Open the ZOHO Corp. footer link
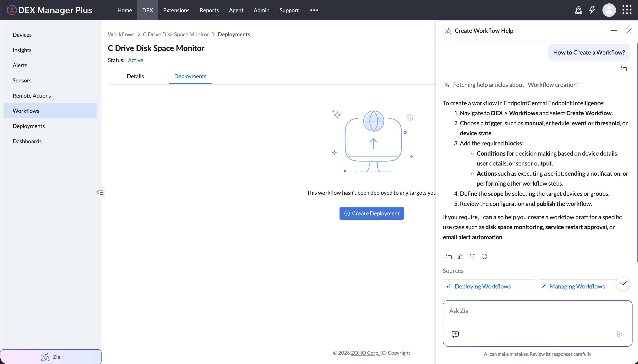Image resolution: width=638 pixels, height=364 pixels. (x=365, y=353)
